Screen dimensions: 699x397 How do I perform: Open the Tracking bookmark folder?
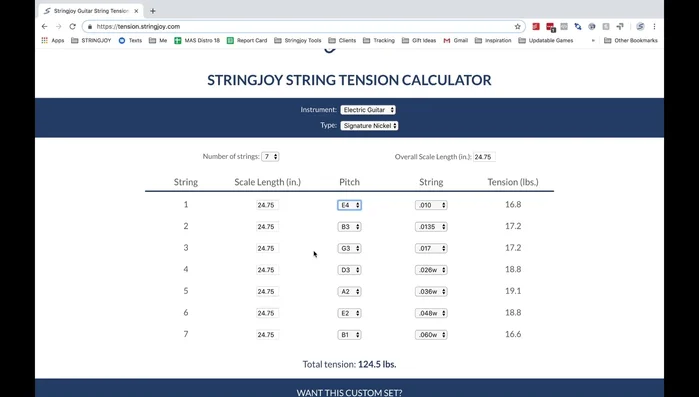[379, 40]
